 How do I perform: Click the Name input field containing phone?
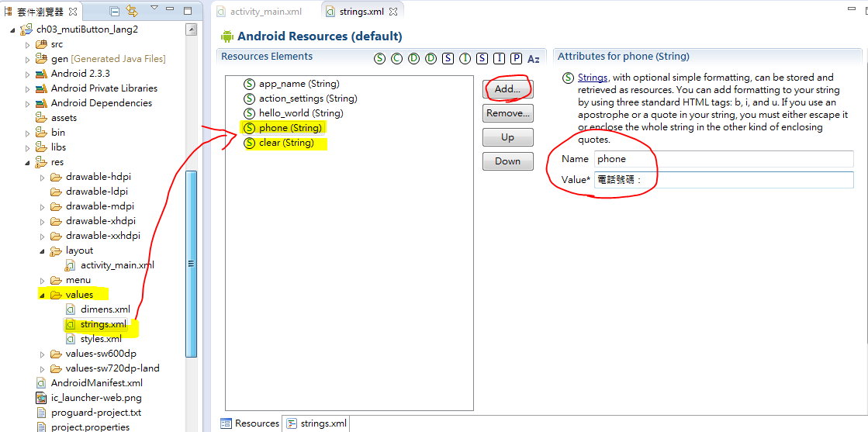pos(724,159)
